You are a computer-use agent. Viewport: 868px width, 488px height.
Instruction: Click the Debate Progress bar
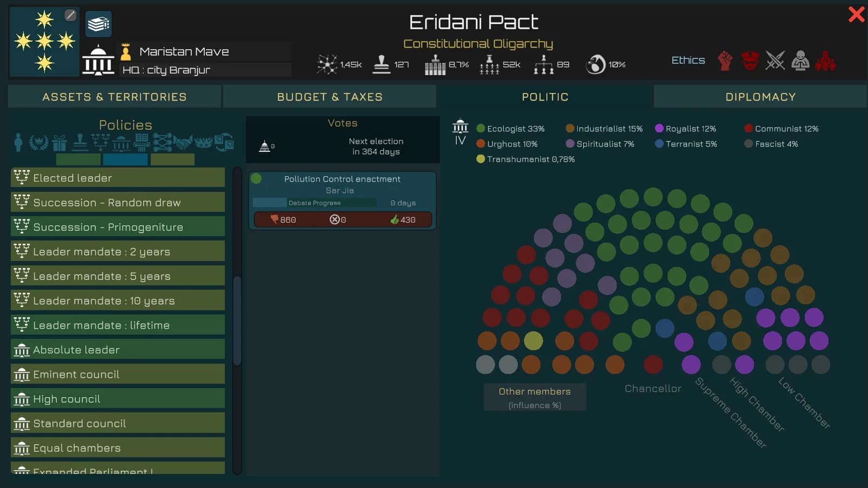click(315, 203)
